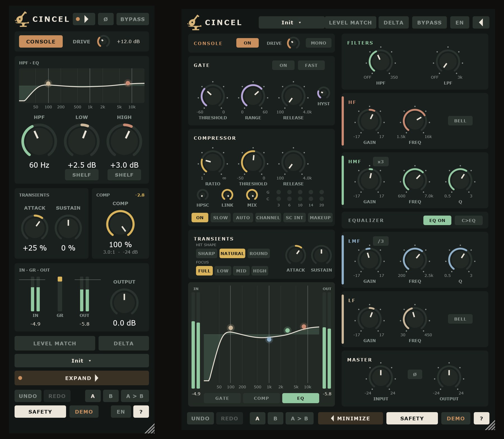Click MINIMIZE in expanded footer
The image size is (504, 439).
tap(350, 418)
